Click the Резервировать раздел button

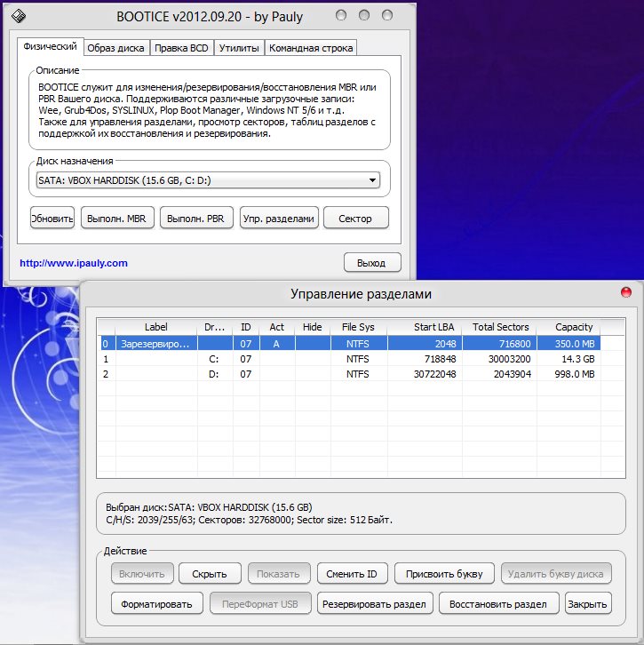click(x=375, y=604)
